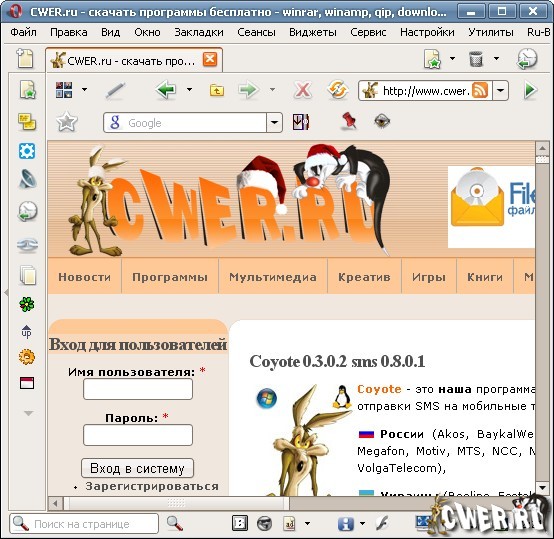Open the yellow Notes panel icon

(27, 122)
